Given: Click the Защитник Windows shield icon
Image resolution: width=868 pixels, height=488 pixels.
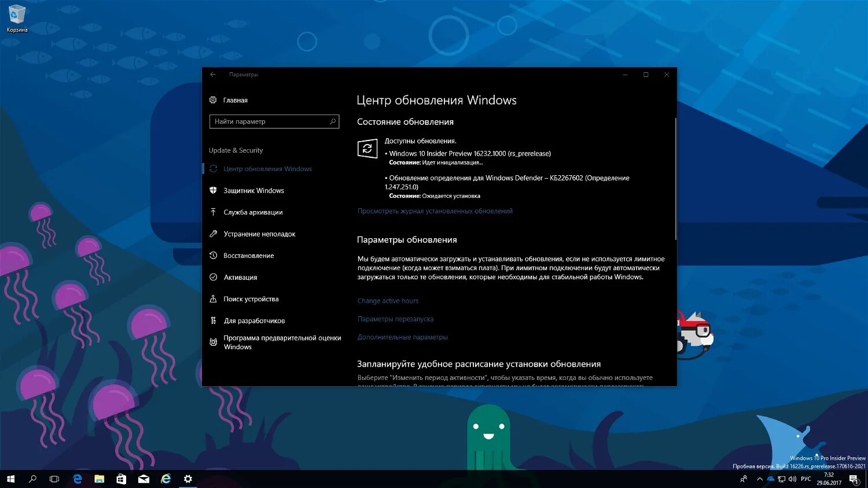Looking at the screenshot, I should [x=213, y=190].
